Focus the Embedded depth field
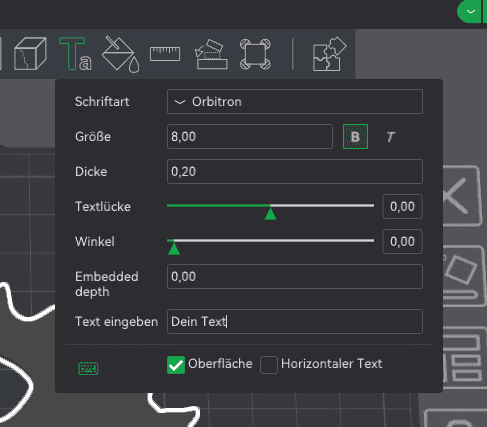This screenshot has height=427, width=487. (295, 277)
